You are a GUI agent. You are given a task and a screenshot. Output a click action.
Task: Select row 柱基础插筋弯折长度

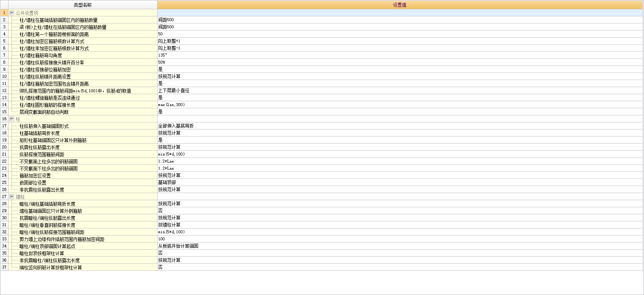(39, 133)
